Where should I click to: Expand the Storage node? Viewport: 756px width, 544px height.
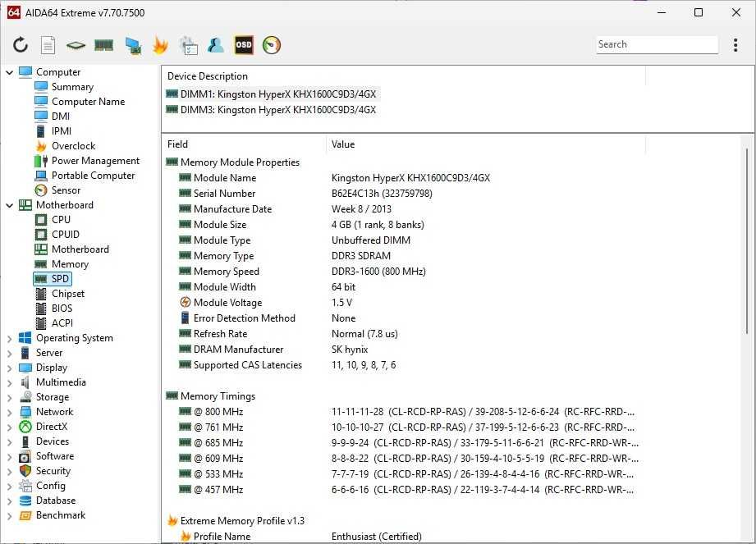pos(9,397)
